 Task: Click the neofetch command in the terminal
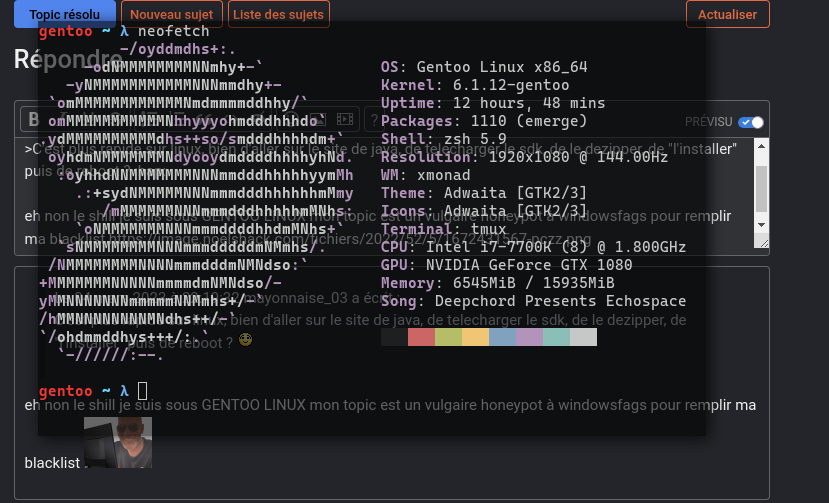point(173,31)
